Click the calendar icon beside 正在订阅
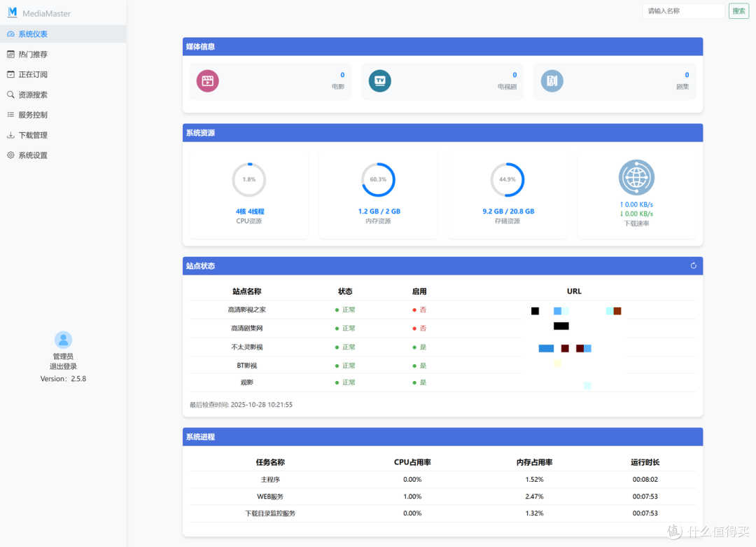756x547 pixels. point(10,74)
